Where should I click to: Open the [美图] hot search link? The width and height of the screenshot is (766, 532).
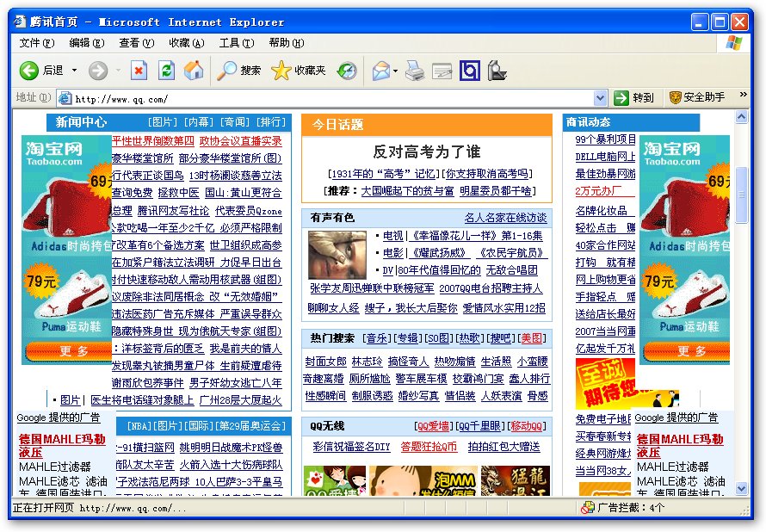coord(532,338)
